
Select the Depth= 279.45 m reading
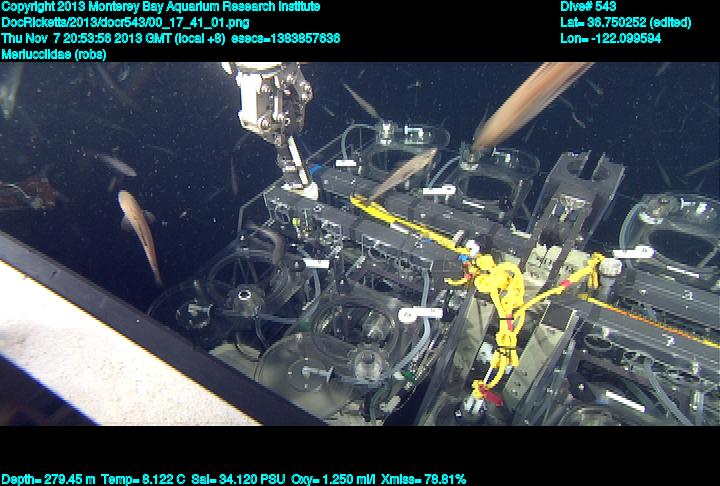click(48, 480)
